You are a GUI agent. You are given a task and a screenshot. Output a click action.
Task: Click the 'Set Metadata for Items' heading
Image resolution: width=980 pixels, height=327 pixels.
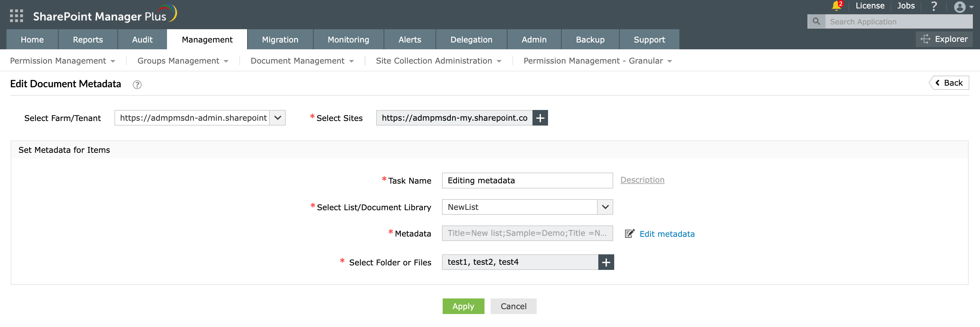(64, 150)
